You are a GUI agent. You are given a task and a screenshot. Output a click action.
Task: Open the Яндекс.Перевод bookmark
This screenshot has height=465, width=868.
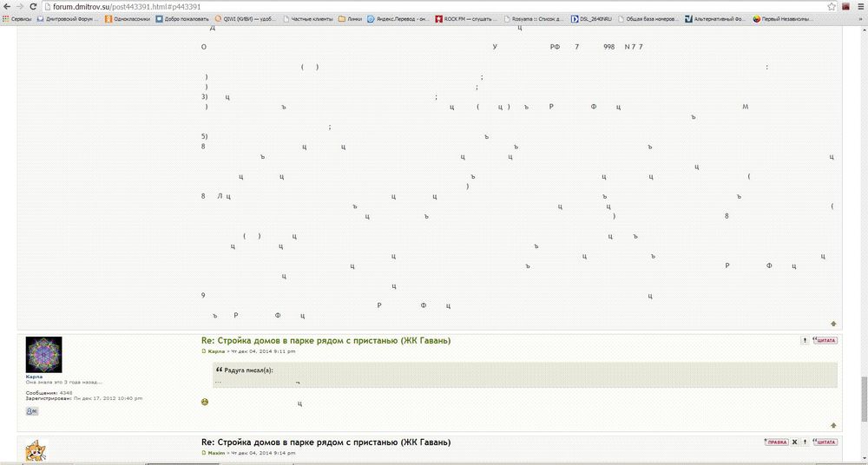pyautogui.click(x=399, y=18)
